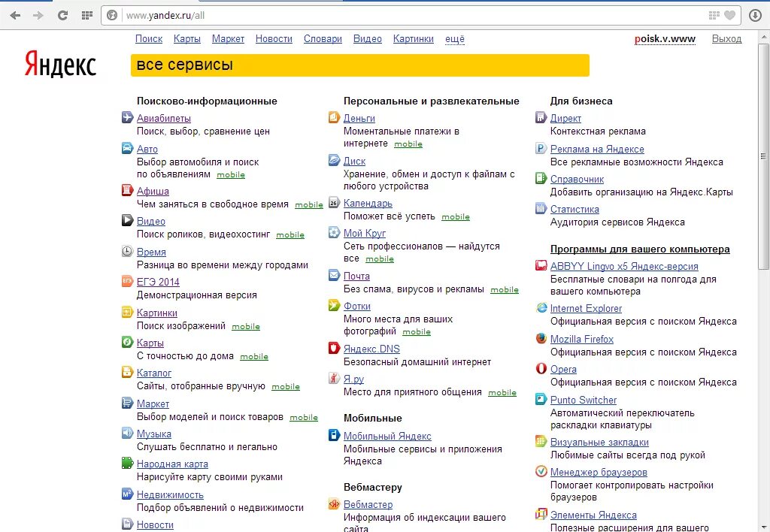Click the Яндекс.DNS shield icon

coord(334,348)
